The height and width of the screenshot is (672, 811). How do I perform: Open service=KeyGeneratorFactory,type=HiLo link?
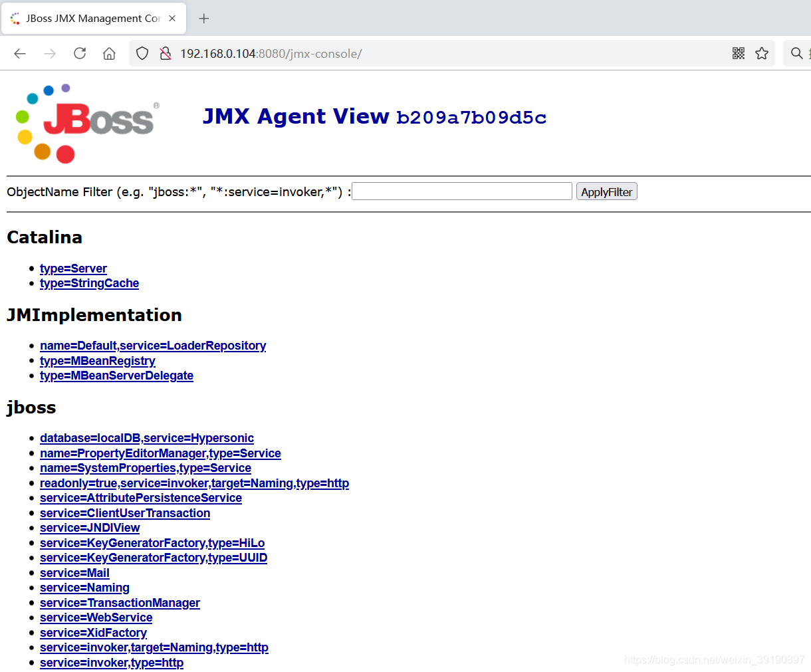(x=152, y=543)
